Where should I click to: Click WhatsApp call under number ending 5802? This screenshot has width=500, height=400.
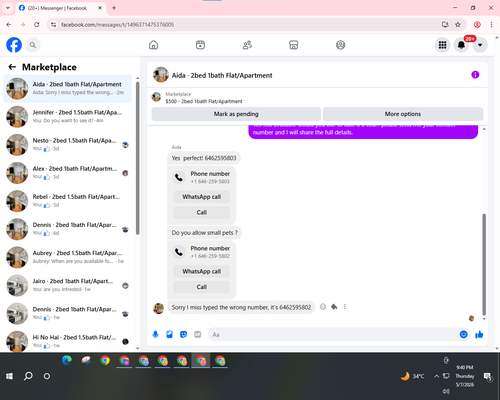tap(202, 271)
